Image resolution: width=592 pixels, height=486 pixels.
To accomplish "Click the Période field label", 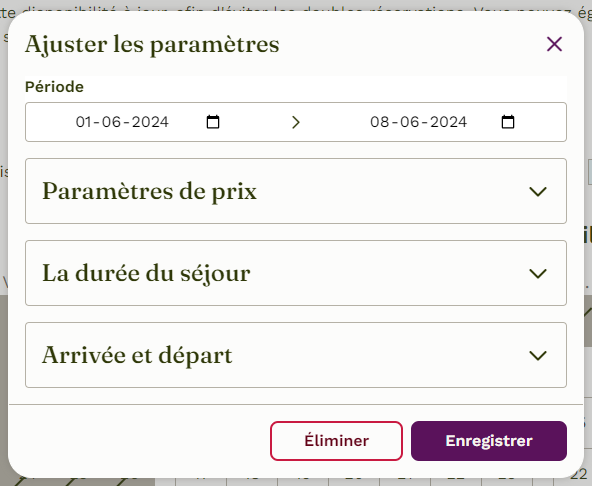I will click(x=54, y=87).
